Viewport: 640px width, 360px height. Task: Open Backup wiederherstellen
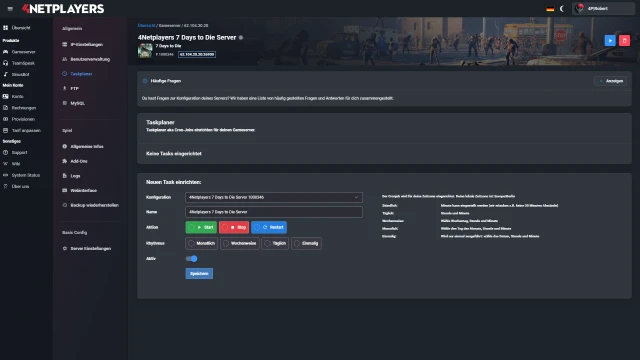91,205
